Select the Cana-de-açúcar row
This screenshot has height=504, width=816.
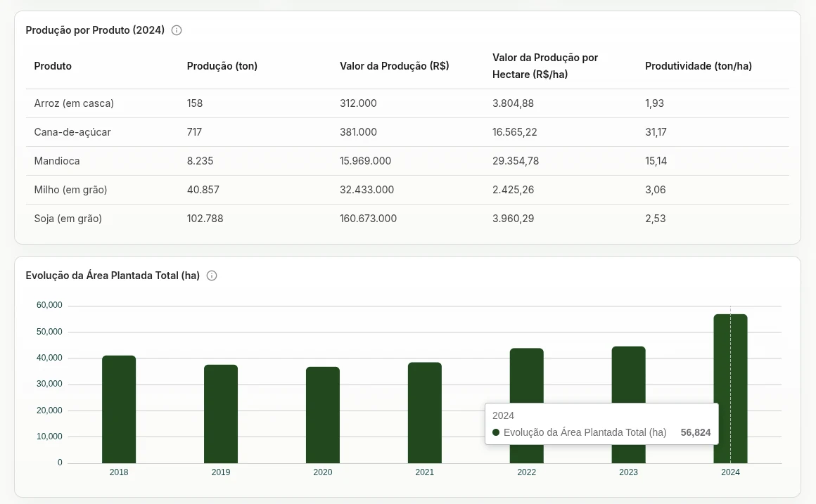pyautogui.click(x=407, y=132)
